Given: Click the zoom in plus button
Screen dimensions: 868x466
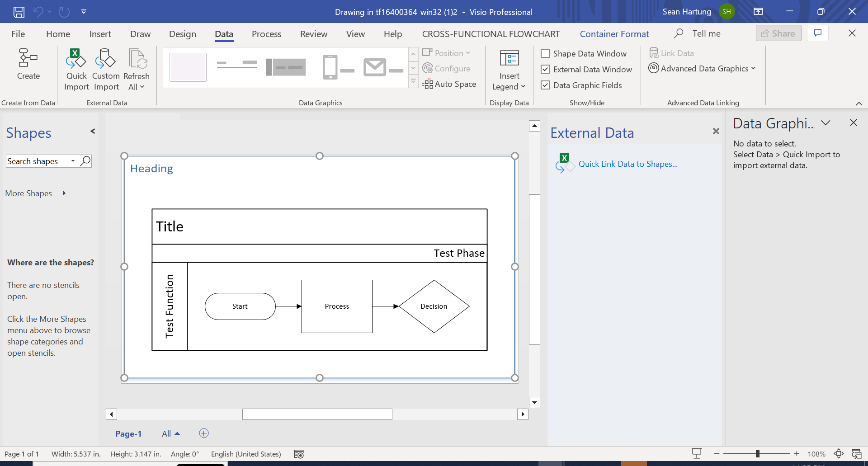Looking at the screenshot, I should click(796, 453).
